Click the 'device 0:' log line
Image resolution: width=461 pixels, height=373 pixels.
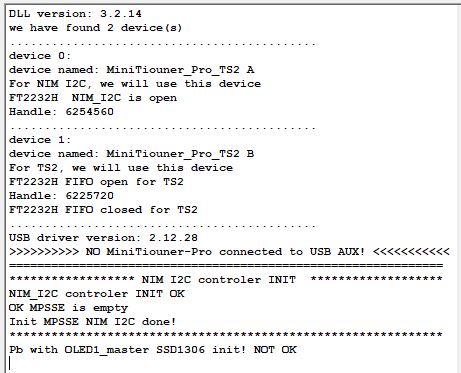click(x=40, y=56)
